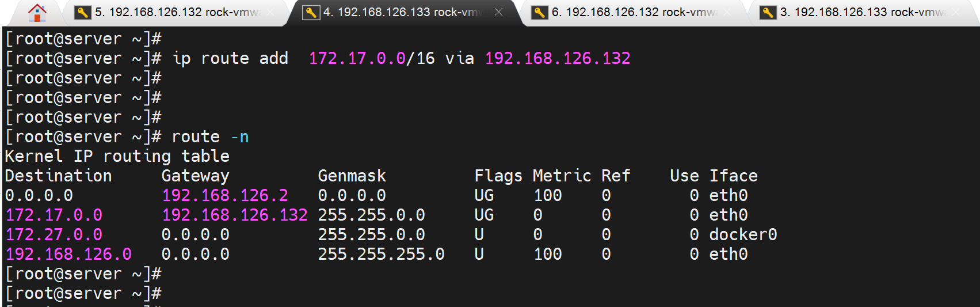Click gateway 192.168.126.2 in routing table
The height and width of the screenshot is (307, 980).
tap(225, 196)
